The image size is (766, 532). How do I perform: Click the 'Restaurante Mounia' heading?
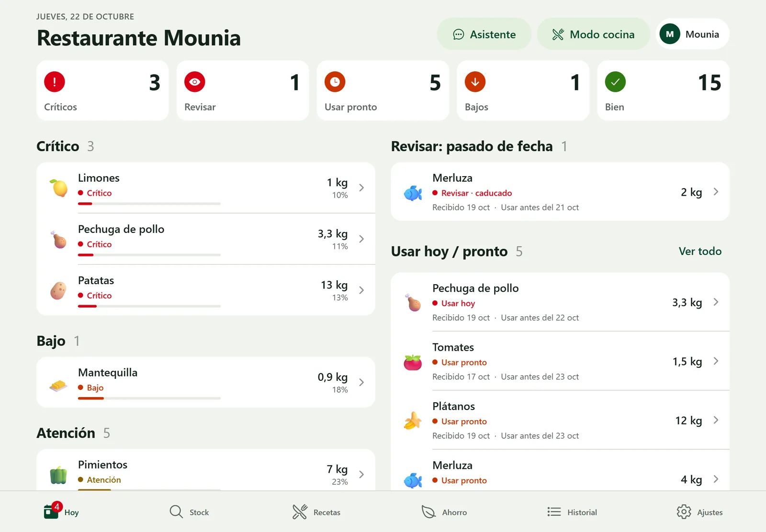point(139,38)
